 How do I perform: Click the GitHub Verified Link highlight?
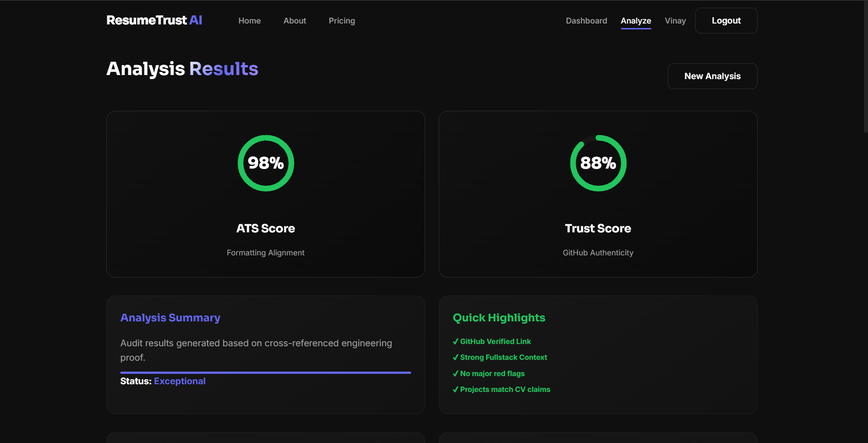[x=492, y=341]
